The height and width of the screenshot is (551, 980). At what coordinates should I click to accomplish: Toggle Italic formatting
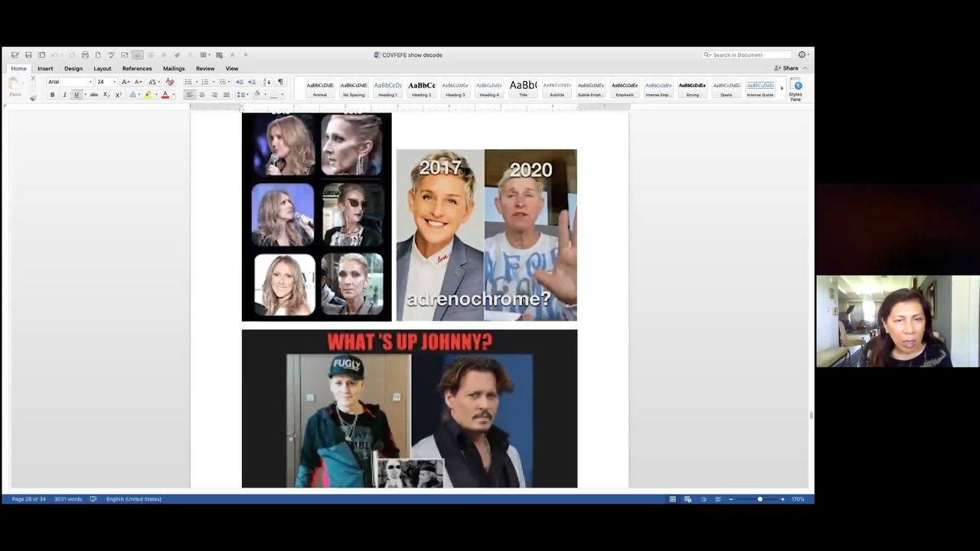64,95
